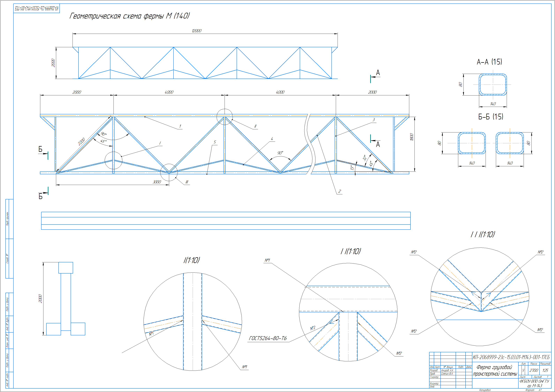This screenshot has height=392, width=555.
Task: Click the ГОСТ5264-80-Т6 weld annotation
Action: click(x=268, y=338)
